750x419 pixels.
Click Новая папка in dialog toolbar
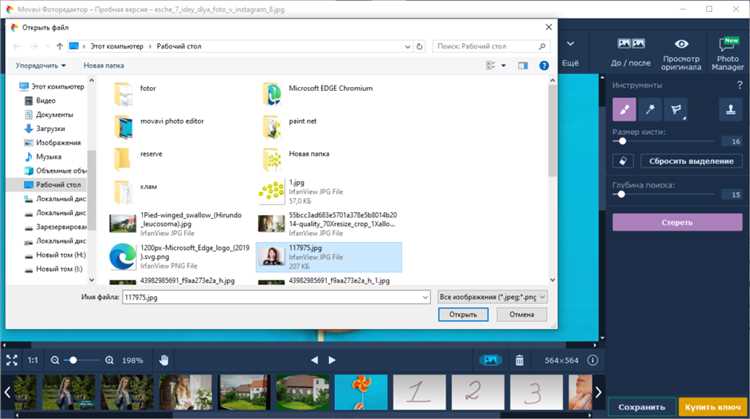pyautogui.click(x=105, y=65)
